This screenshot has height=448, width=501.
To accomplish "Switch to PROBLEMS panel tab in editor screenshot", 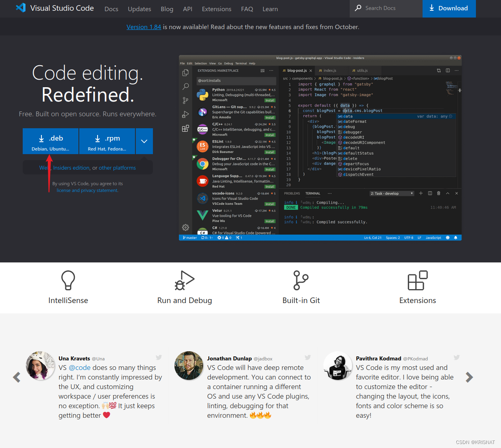I will (x=292, y=194).
